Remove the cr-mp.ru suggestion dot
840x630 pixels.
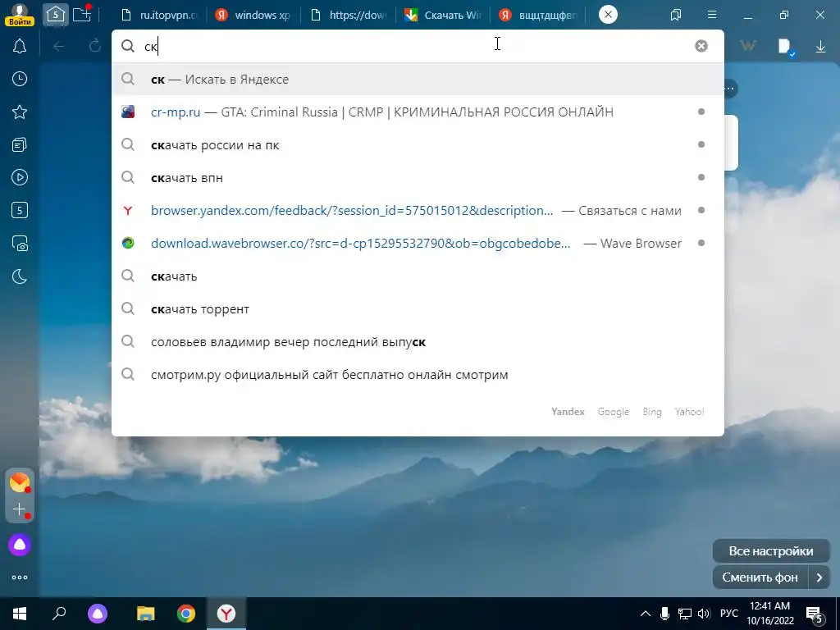[701, 112]
